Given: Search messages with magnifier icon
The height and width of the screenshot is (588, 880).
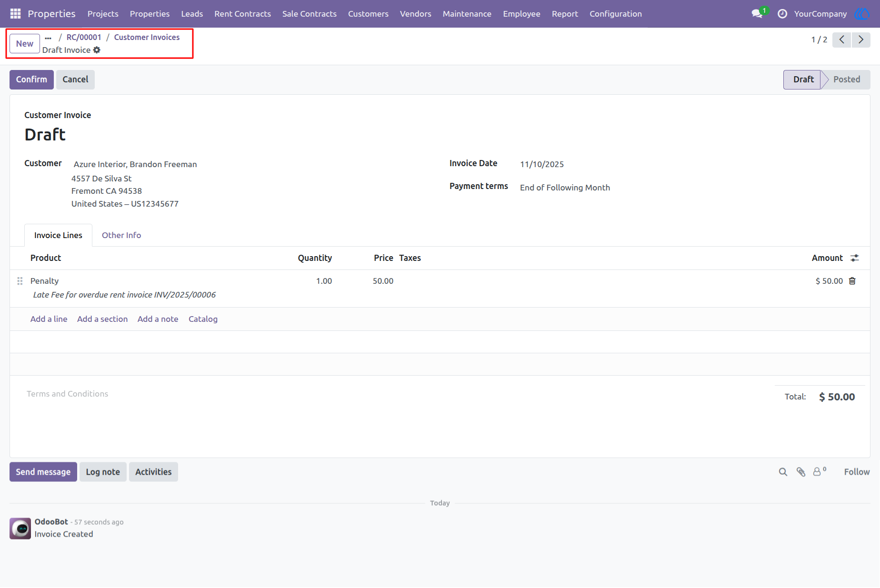Looking at the screenshot, I should tap(783, 472).
